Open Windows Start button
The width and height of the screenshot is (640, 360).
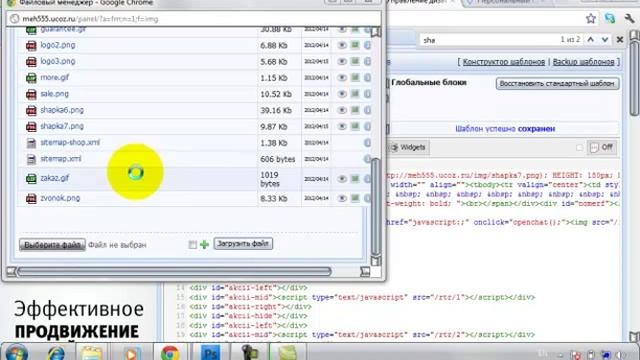click(x=16, y=352)
